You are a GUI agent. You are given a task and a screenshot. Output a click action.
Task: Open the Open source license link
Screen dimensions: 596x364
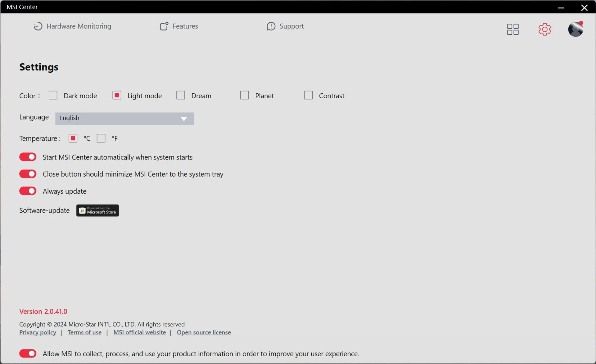(x=204, y=332)
